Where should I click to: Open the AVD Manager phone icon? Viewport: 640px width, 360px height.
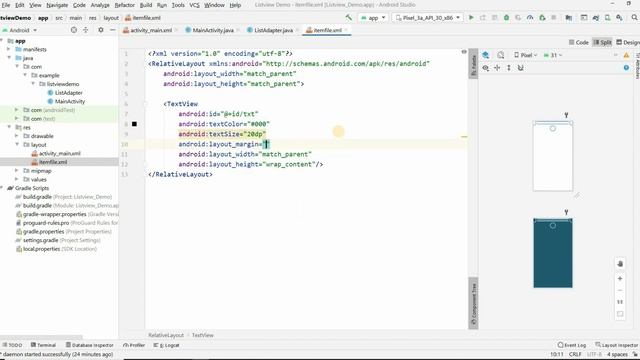click(607, 18)
